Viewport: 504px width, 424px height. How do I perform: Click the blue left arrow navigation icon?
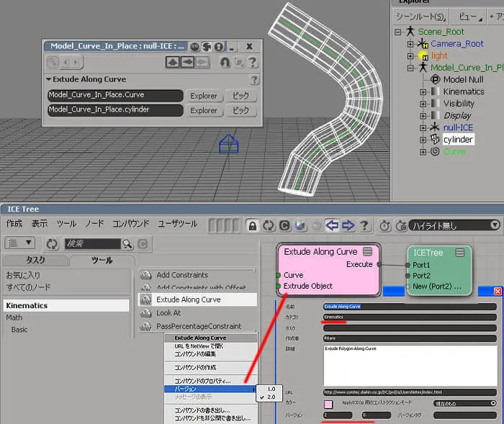[332, 225]
